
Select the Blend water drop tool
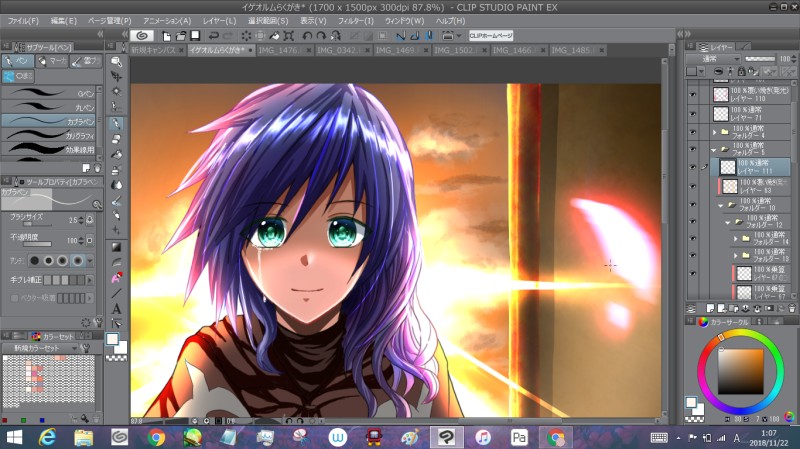(x=116, y=185)
